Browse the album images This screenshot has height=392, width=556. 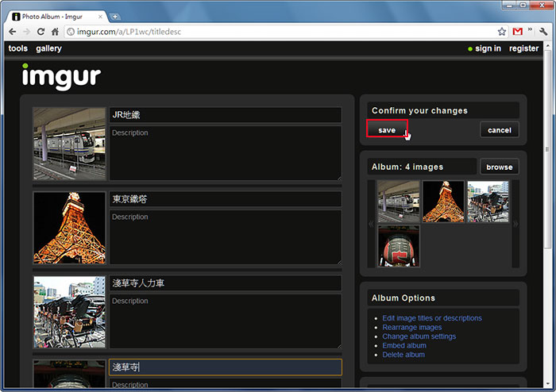pos(500,167)
